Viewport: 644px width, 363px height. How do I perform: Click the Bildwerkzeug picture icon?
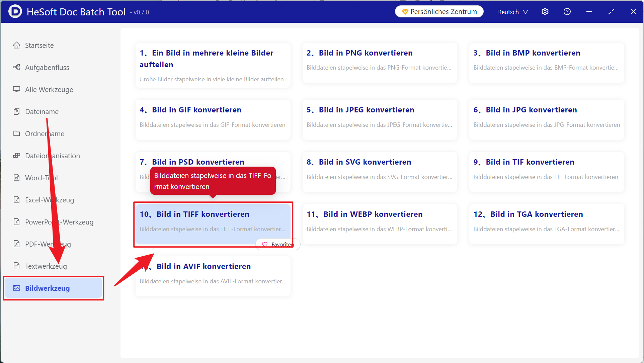16,288
